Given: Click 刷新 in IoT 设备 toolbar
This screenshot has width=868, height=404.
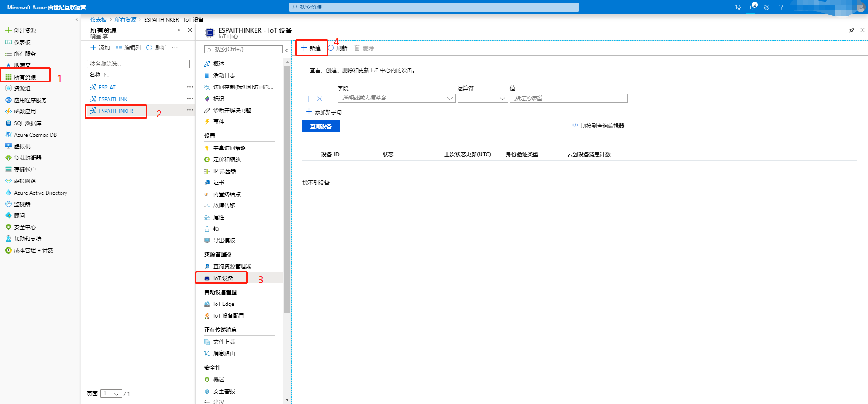Looking at the screenshot, I should pyautogui.click(x=338, y=48).
